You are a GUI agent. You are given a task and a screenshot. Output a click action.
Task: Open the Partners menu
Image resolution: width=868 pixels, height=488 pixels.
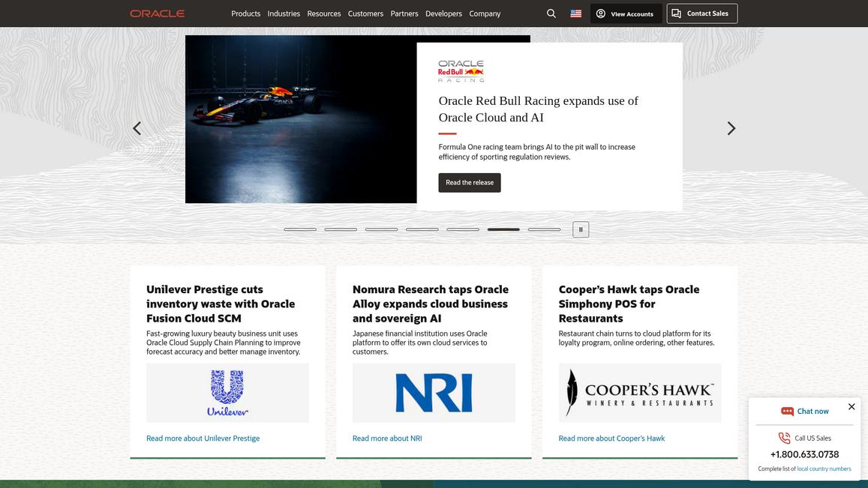click(x=404, y=13)
